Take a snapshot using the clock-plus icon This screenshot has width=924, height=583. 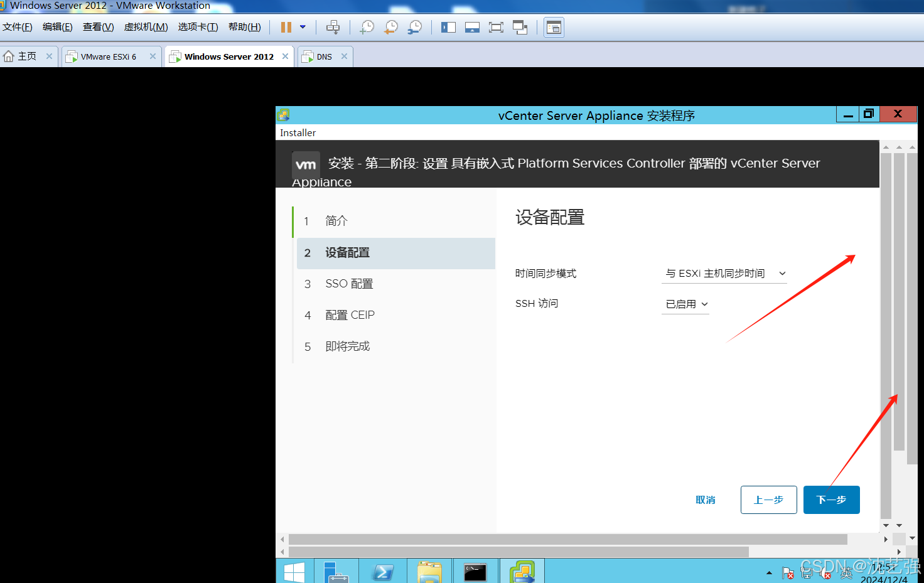click(367, 27)
